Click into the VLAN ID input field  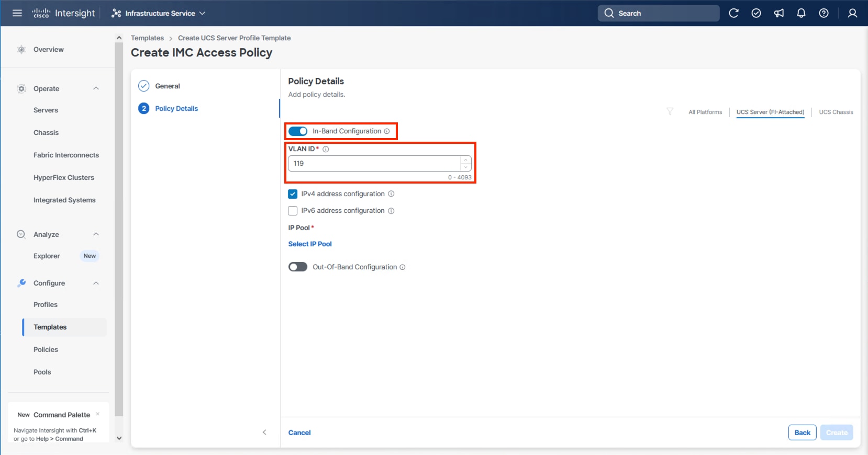[374, 163]
